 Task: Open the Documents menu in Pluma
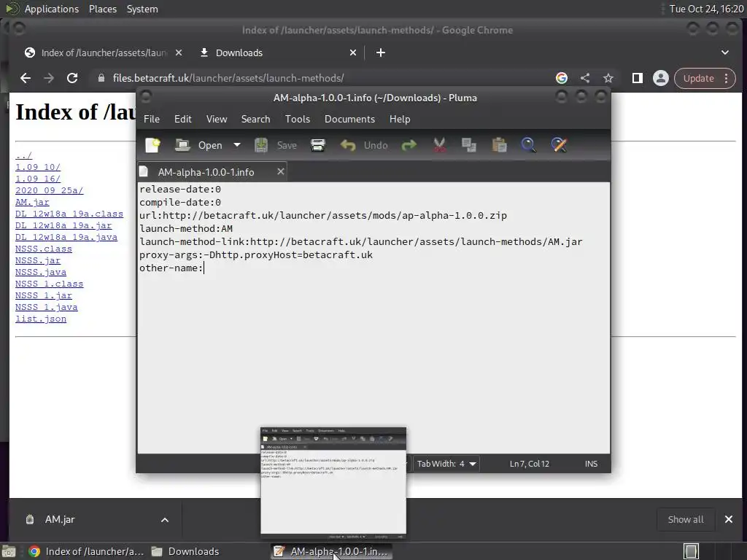pos(349,119)
